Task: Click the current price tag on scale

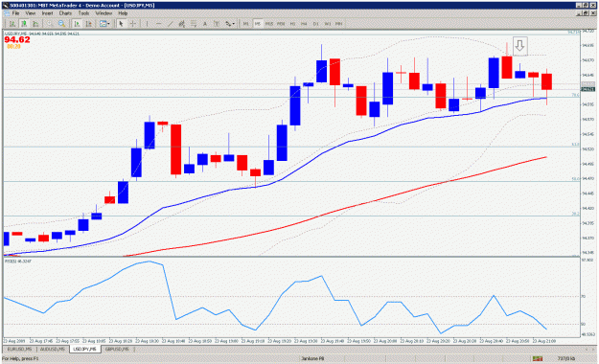Action: 587,89
